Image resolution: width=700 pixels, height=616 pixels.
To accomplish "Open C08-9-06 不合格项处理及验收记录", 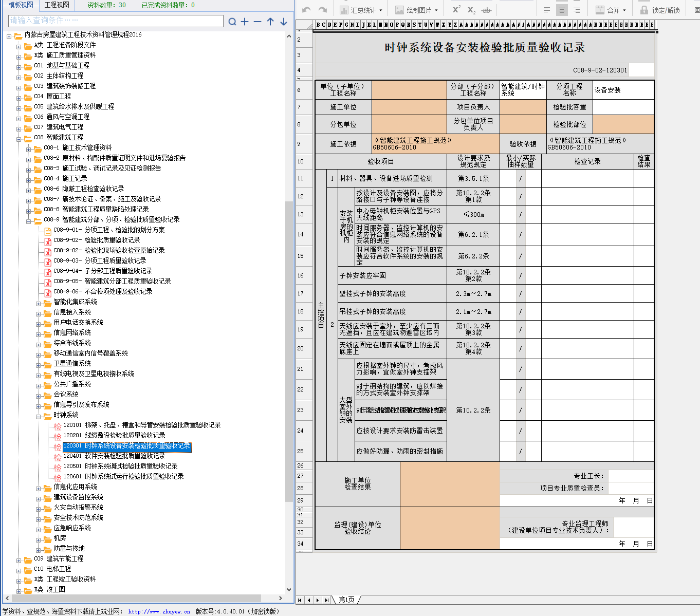I will point(103,291).
